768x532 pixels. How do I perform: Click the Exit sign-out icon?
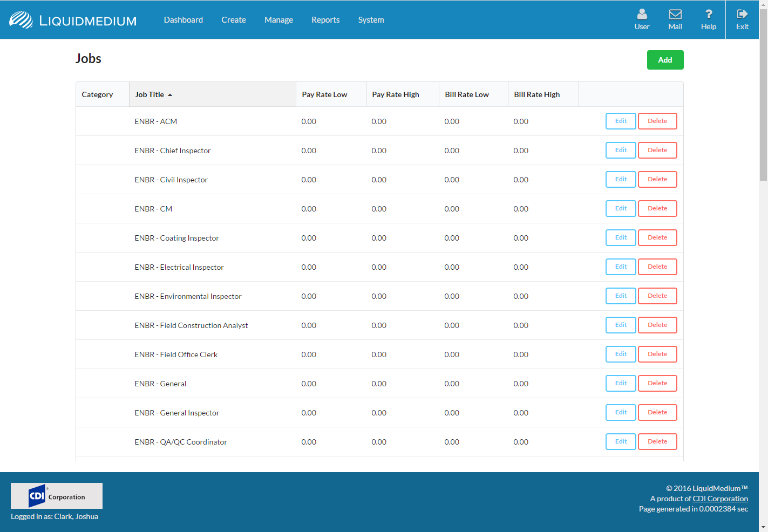point(742,15)
